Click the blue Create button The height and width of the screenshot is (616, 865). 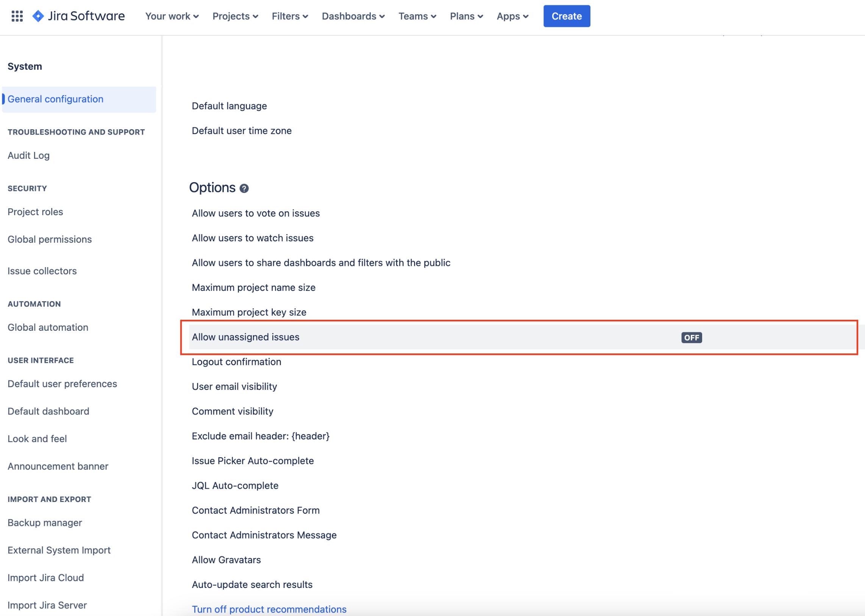pyautogui.click(x=567, y=16)
